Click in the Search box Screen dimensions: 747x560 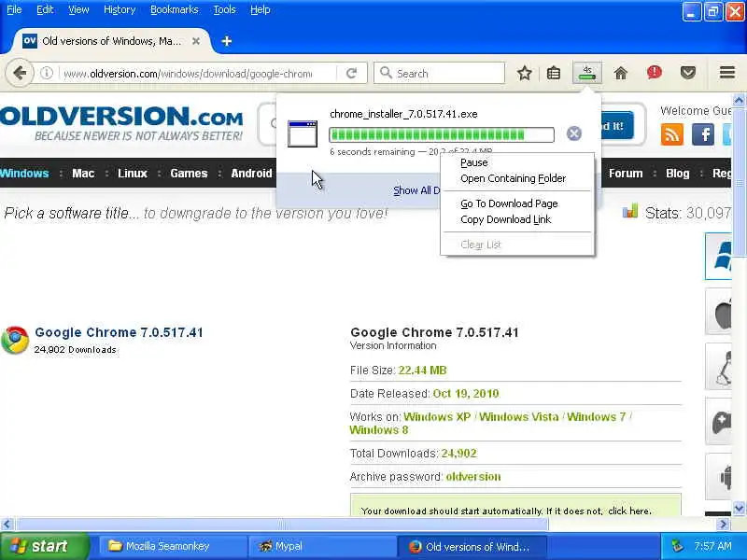click(439, 74)
